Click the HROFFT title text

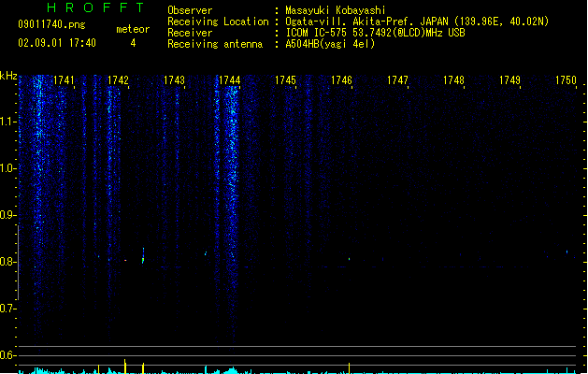tap(95, 7)
